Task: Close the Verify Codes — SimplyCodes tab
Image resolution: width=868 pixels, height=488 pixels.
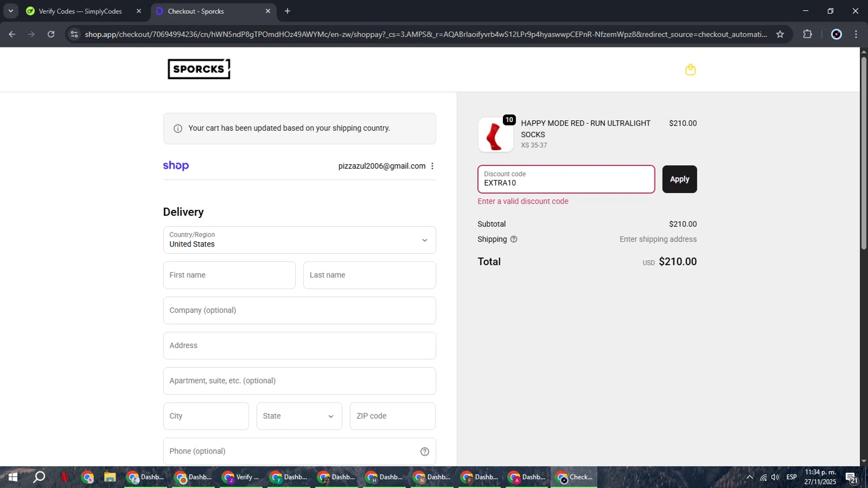Action: click(139, 11)
